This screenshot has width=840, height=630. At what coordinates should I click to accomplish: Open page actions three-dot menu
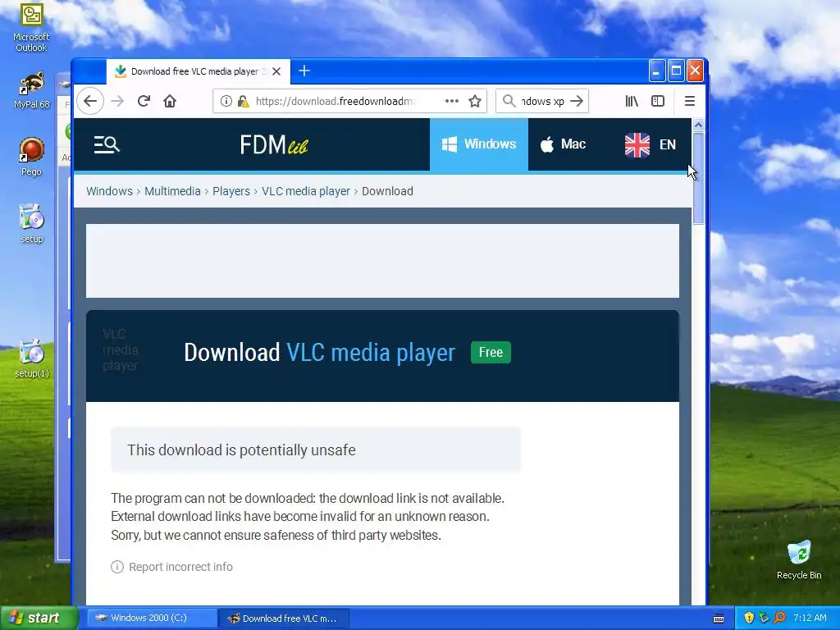click(452, 101)
